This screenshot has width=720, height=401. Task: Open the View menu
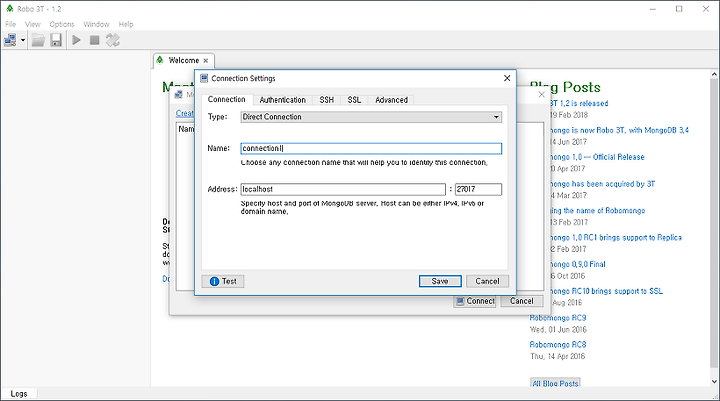tap(33, 24)
